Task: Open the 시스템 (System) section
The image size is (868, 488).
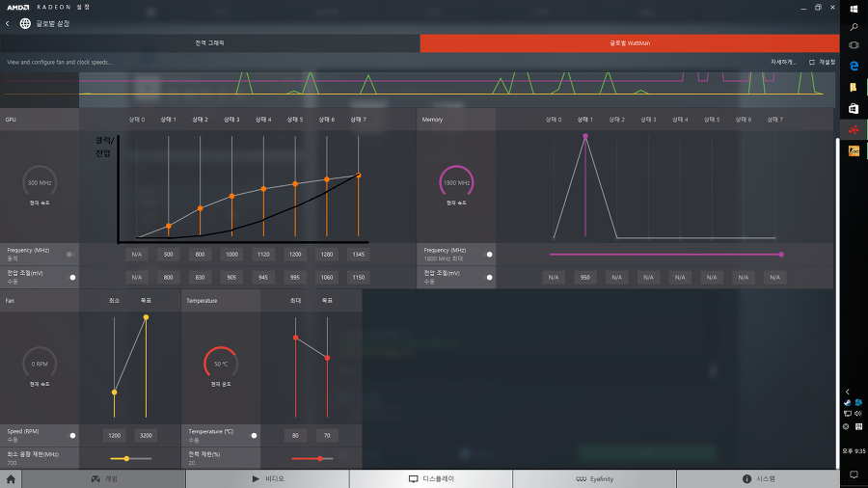Action: tap(758, 478)
